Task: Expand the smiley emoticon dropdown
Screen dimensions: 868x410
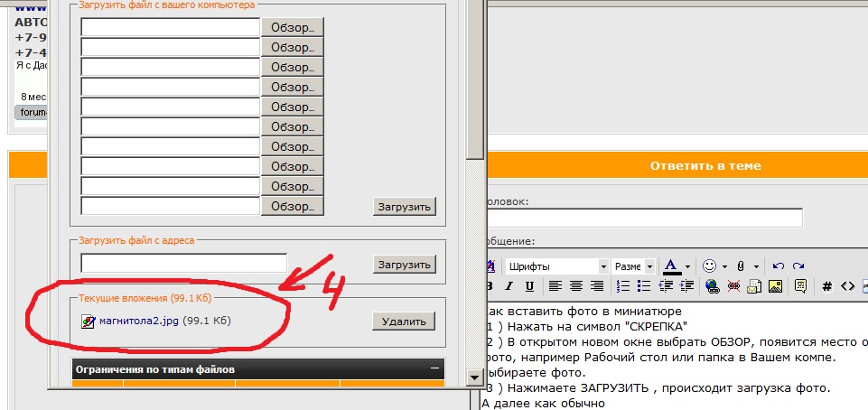Action: (x=723, y=266)
